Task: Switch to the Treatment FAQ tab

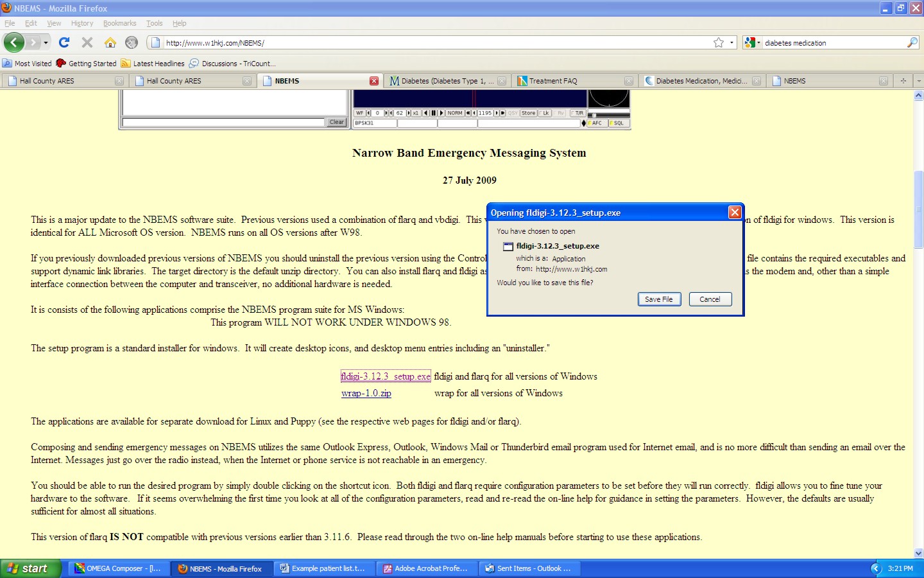Action: click(574, 81)
